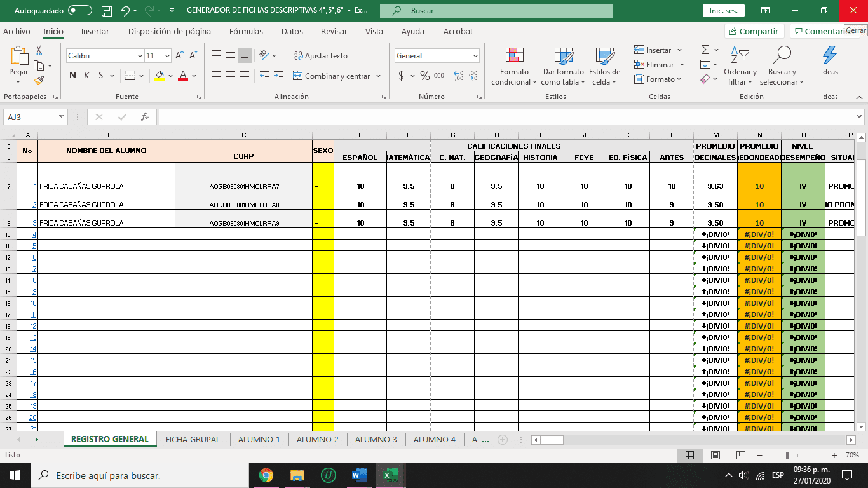Click the Format Painter brush icon

point(39,81)
